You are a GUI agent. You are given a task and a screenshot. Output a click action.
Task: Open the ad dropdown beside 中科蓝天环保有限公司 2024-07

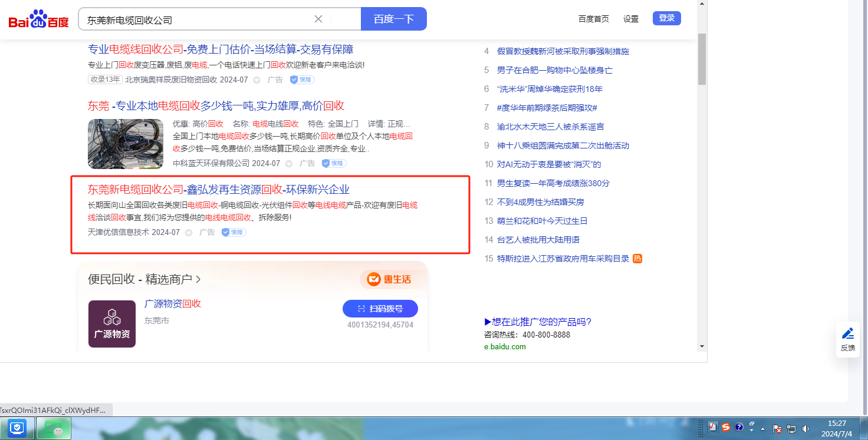pyautogui.click(x=289, y=164)
